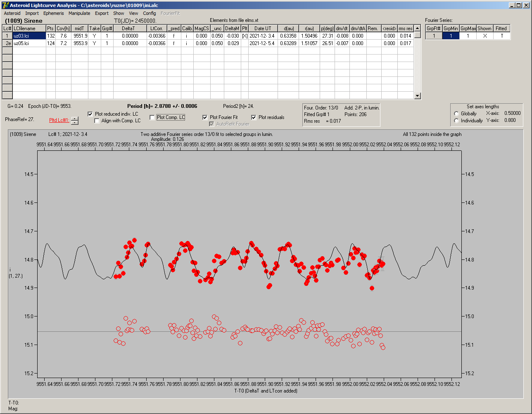
Task: Open the Show menu
Action: coord(119,13)
